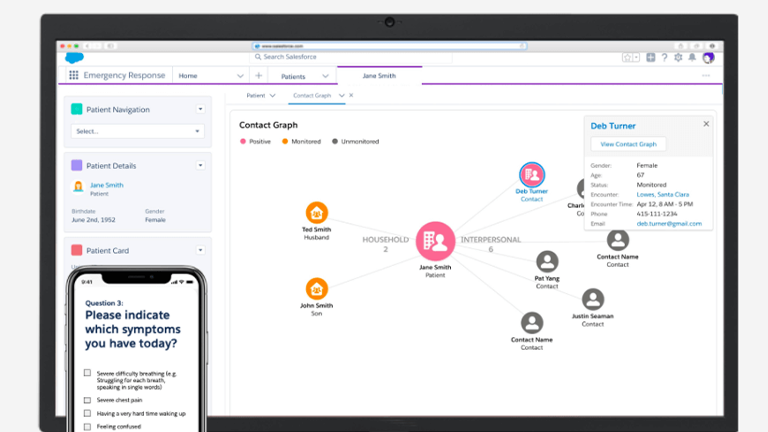
Task: Click the Positive pink legend dot
Action: pos(243,141)
